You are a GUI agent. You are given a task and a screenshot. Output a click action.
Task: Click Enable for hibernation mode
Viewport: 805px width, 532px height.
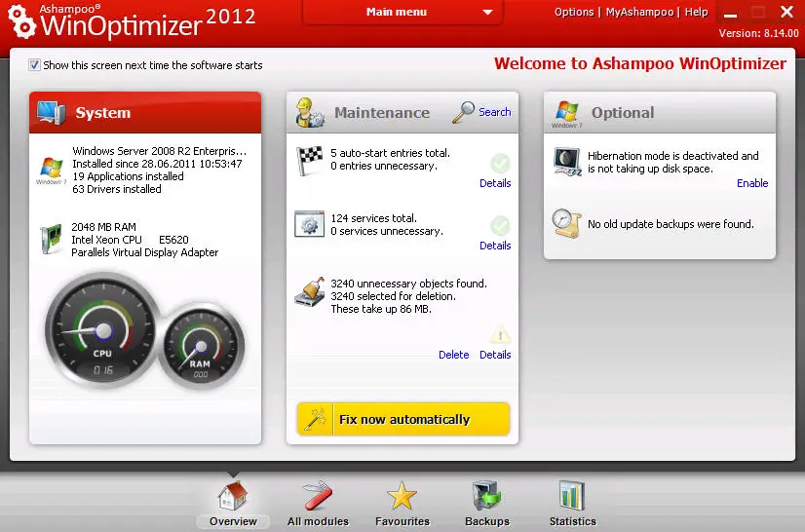(752, 183)
